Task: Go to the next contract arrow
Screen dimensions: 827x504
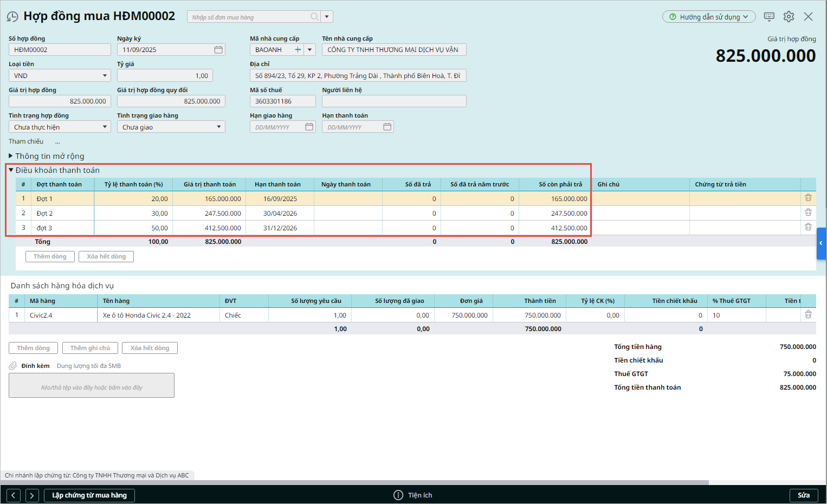Action: click(32, 495)
